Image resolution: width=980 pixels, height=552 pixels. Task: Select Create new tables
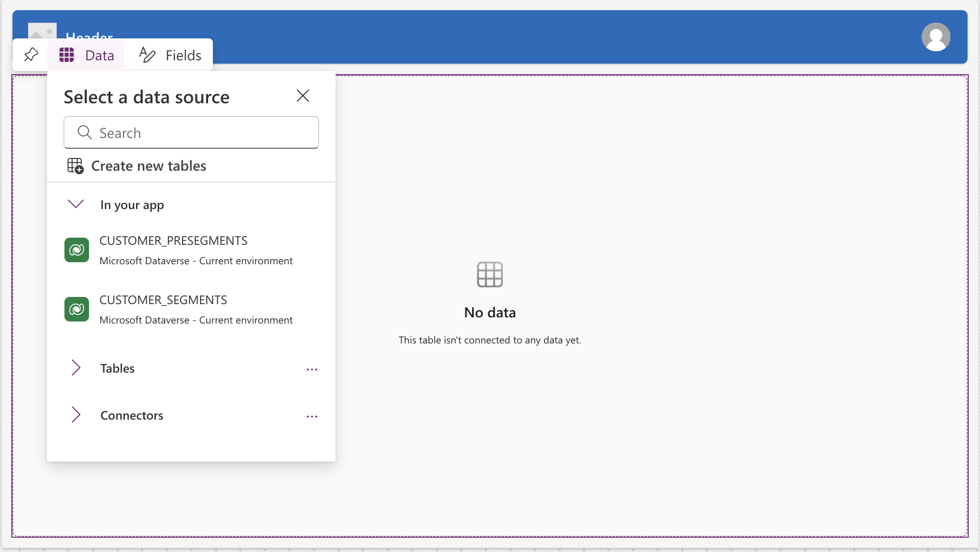click(148, 166)
